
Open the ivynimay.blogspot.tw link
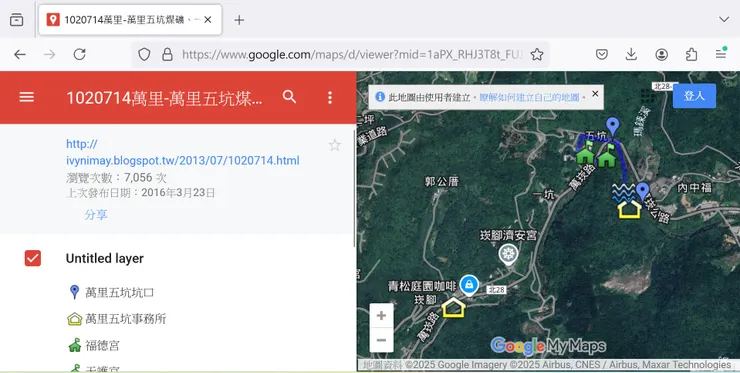183,152
